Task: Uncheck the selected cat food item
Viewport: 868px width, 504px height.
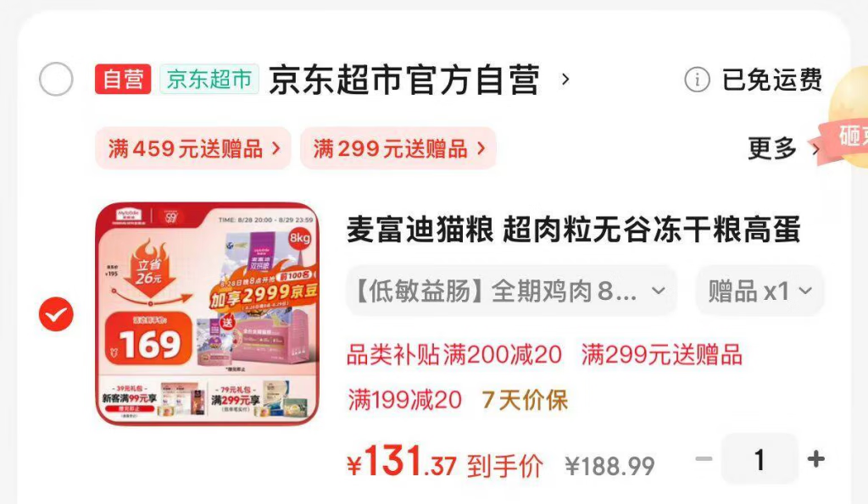Action: click(56, 314)
